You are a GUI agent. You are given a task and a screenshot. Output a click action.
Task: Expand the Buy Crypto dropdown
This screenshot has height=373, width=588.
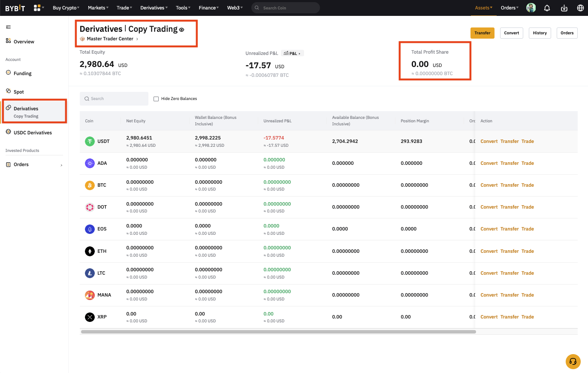(66, 8)
